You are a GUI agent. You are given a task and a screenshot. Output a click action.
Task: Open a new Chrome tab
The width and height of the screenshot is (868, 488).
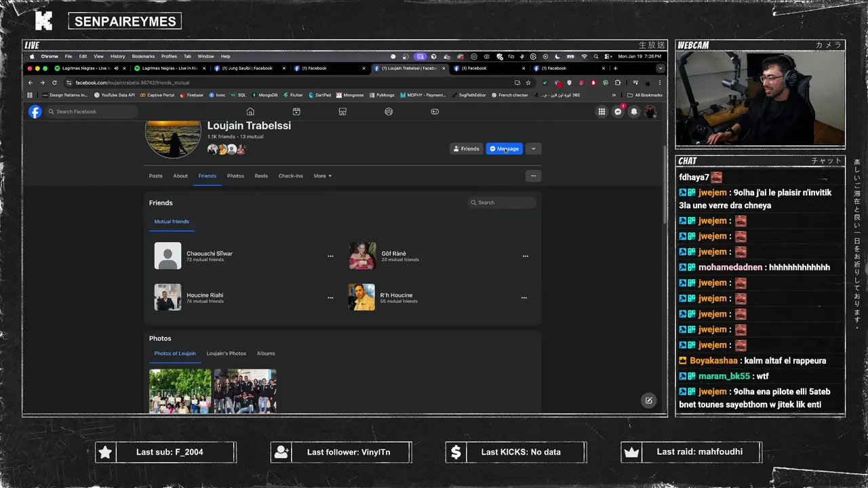[615, 68]
